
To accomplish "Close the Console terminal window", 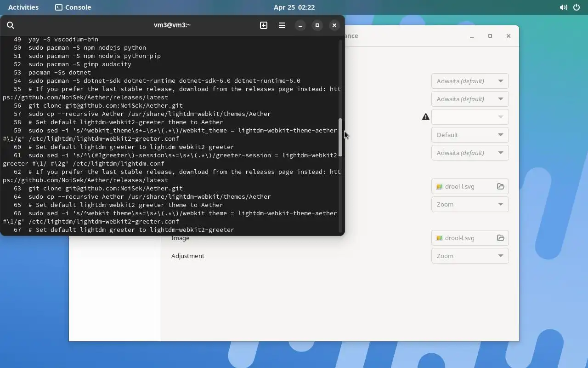I will pos(334,25).
